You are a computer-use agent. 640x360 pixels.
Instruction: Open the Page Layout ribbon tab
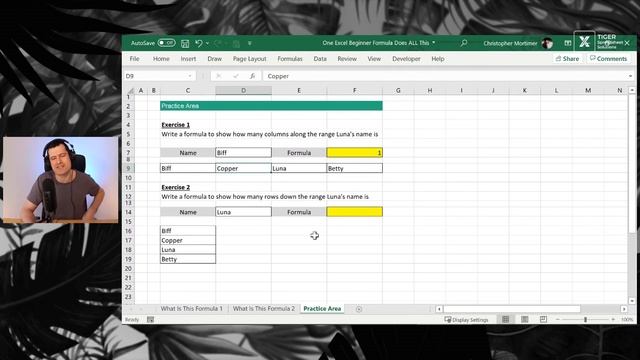click(249, 59)
